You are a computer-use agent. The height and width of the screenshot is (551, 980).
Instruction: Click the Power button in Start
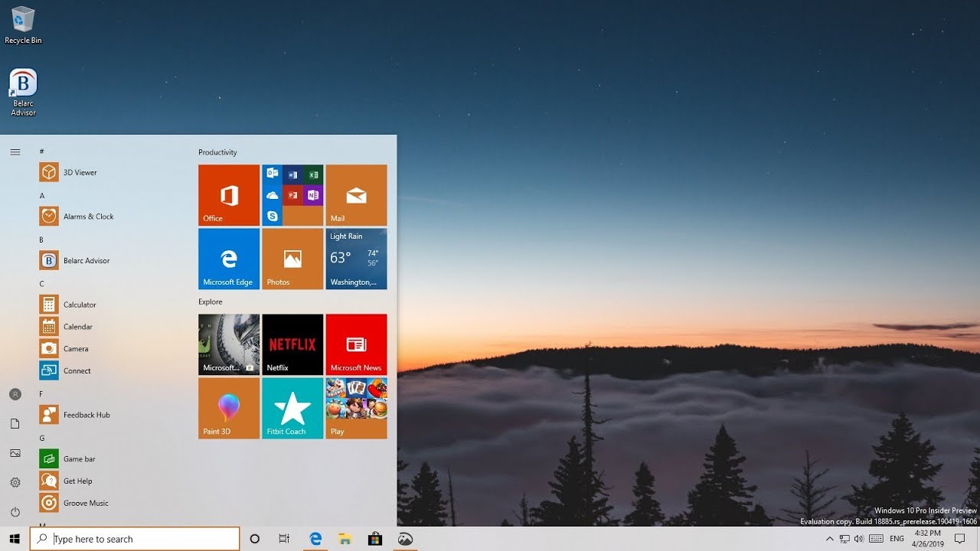coord(15,512)
